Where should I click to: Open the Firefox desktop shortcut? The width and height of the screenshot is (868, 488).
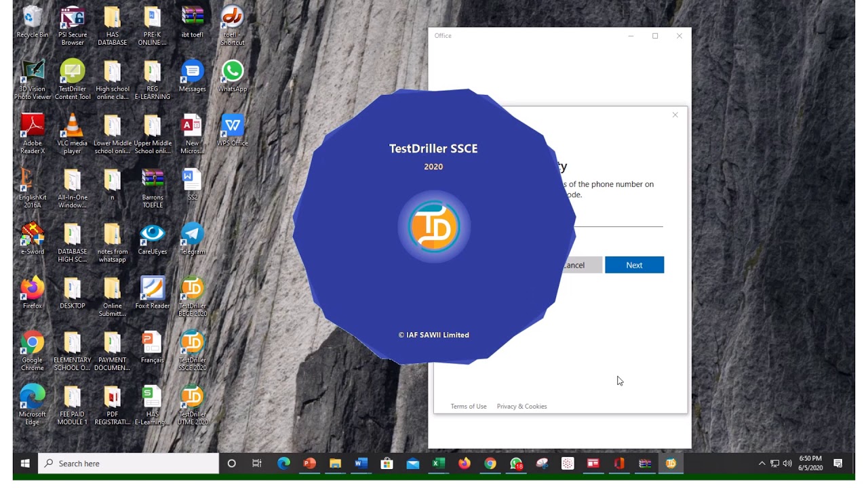click(x=32, y=294)
